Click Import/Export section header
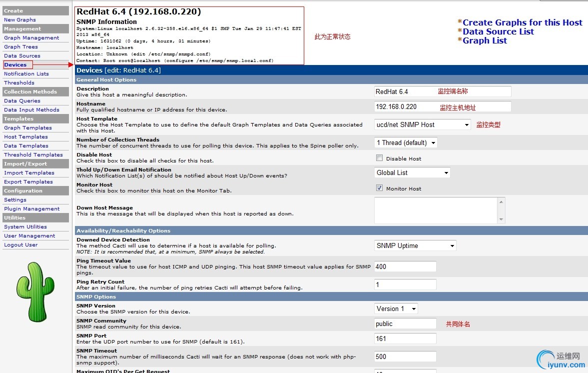This screenshot has width=588, height=373. coord(35,163)
